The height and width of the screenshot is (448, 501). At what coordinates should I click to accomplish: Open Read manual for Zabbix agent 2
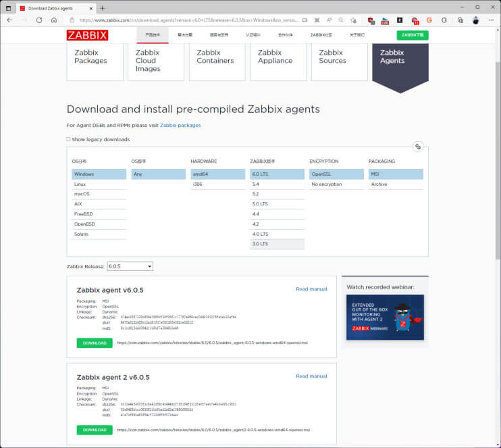coord(311,376)
